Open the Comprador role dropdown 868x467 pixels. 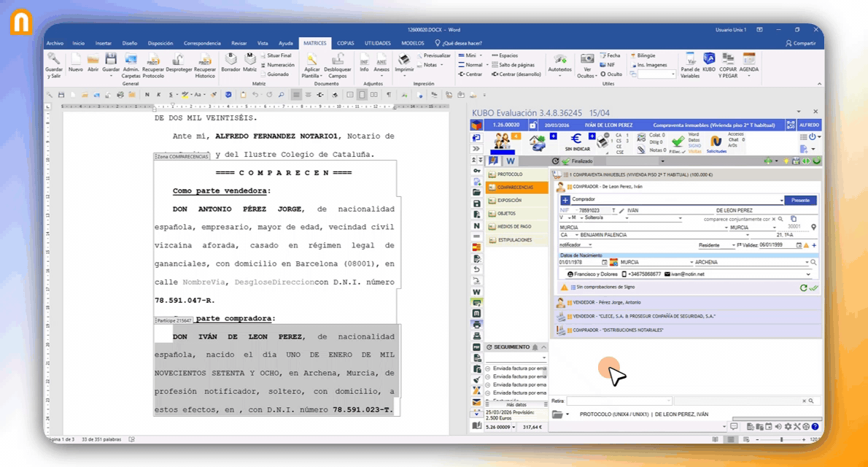click(781, 200)
